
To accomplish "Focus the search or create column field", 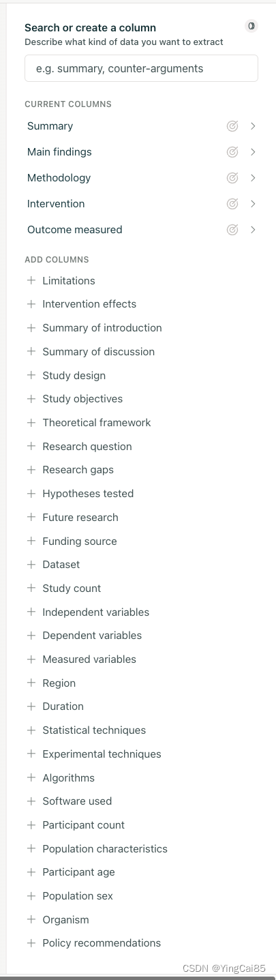I will point(141,68).
